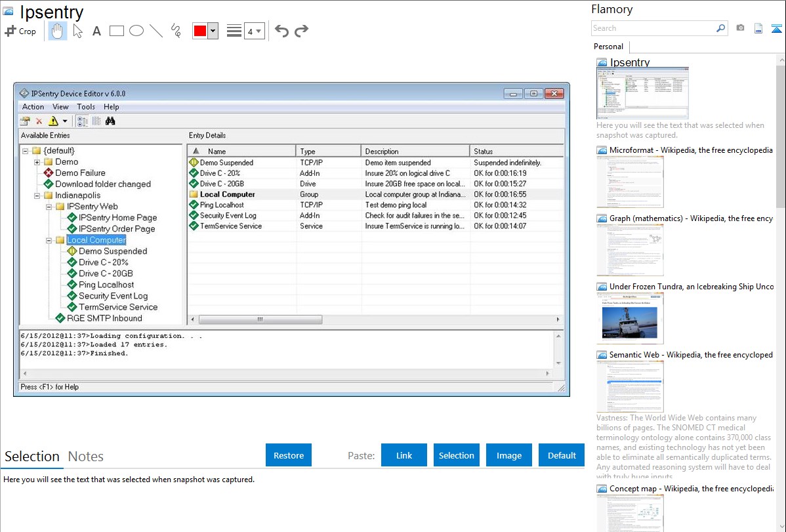Undo the last annotation

coord(281,31)
